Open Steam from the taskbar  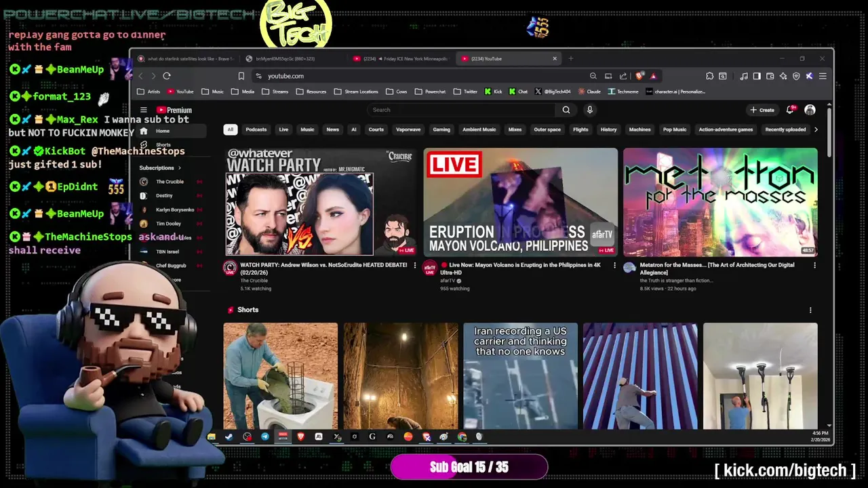coord(229,437)
